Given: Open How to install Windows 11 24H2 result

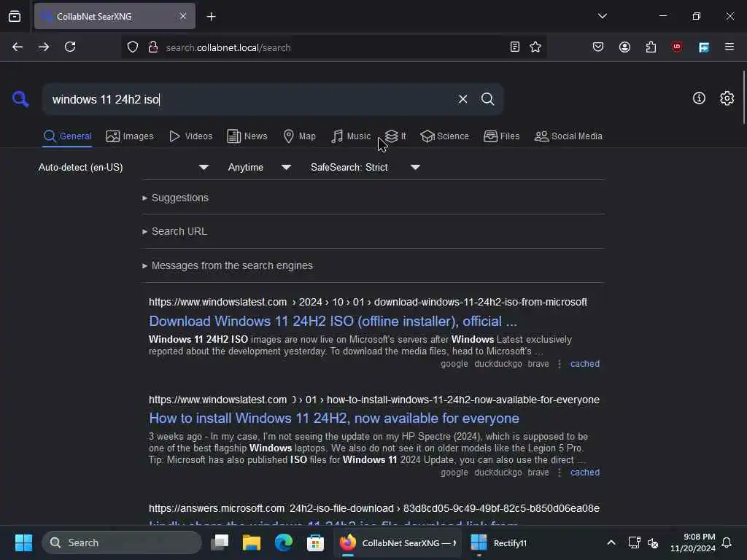Looking at the screenshot, I should coord(334,419).
